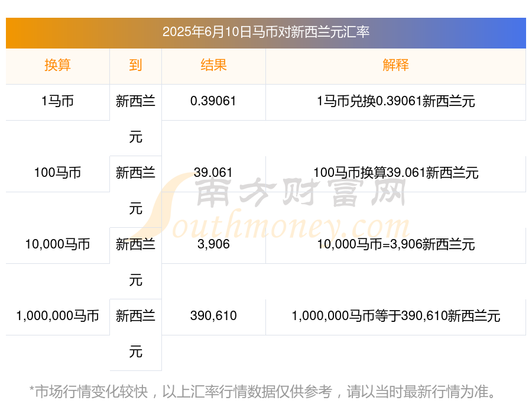Select the '换算' column header
532x410 pixels.
point(58,65)
